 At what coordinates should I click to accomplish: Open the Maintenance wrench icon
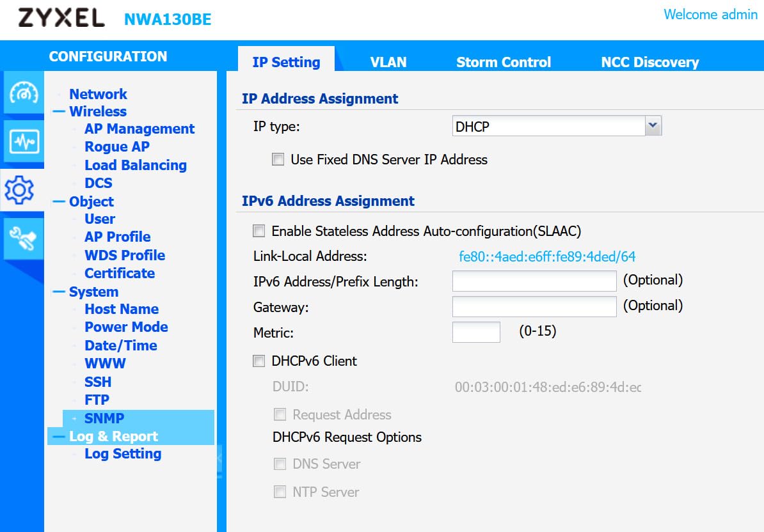coord(23,238)
